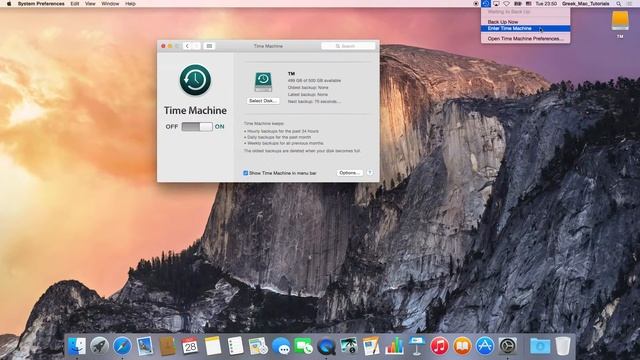Toggle the Time Machine OFF/ON switch
Viewport: 640px width, 360px height.
[197, 127]
